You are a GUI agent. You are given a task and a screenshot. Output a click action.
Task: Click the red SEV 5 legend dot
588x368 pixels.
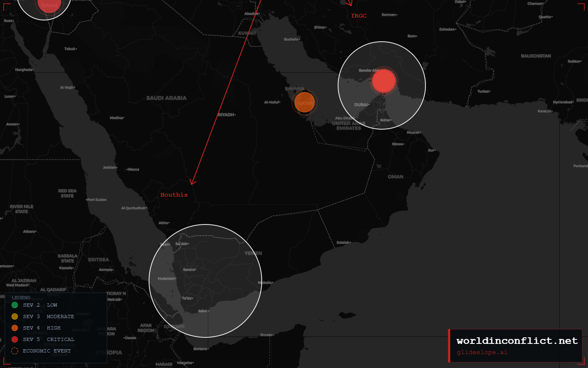[x=15, y=339]
